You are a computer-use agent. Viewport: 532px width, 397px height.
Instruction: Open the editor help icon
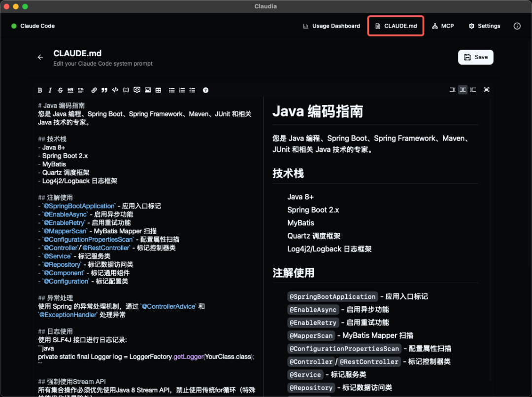point(205,90)
